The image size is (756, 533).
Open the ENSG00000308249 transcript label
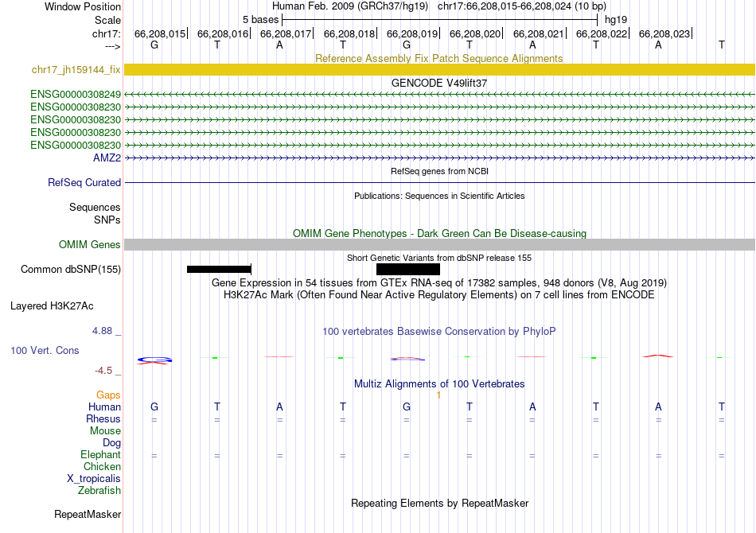[x=76, y=95]
